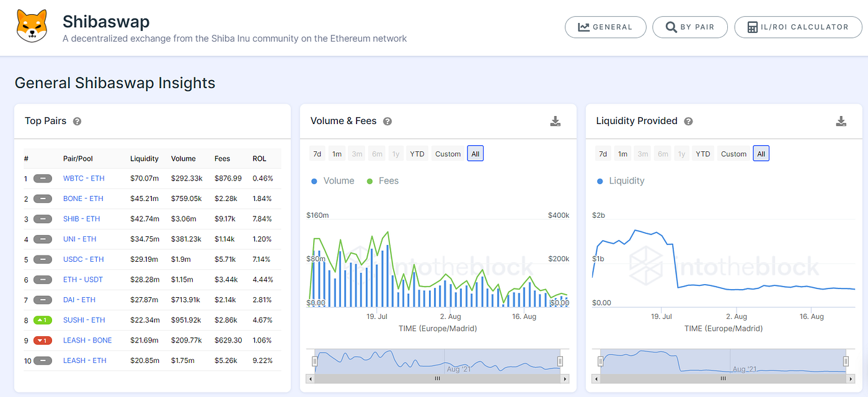Open the Top Pairs help icon

point(77,122)
